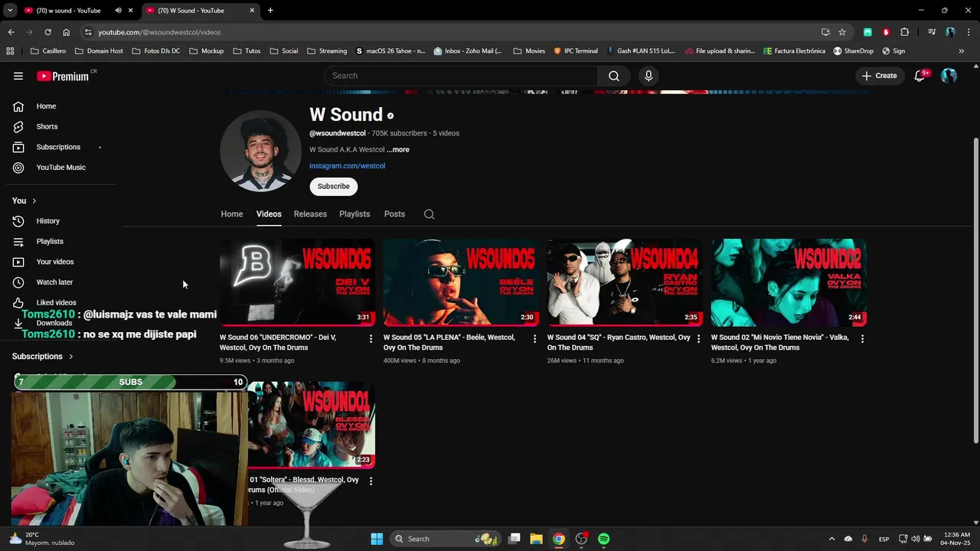Open options for W Sound 02 video
This screenshot has width=980, height=551.
tap(862, 338)
